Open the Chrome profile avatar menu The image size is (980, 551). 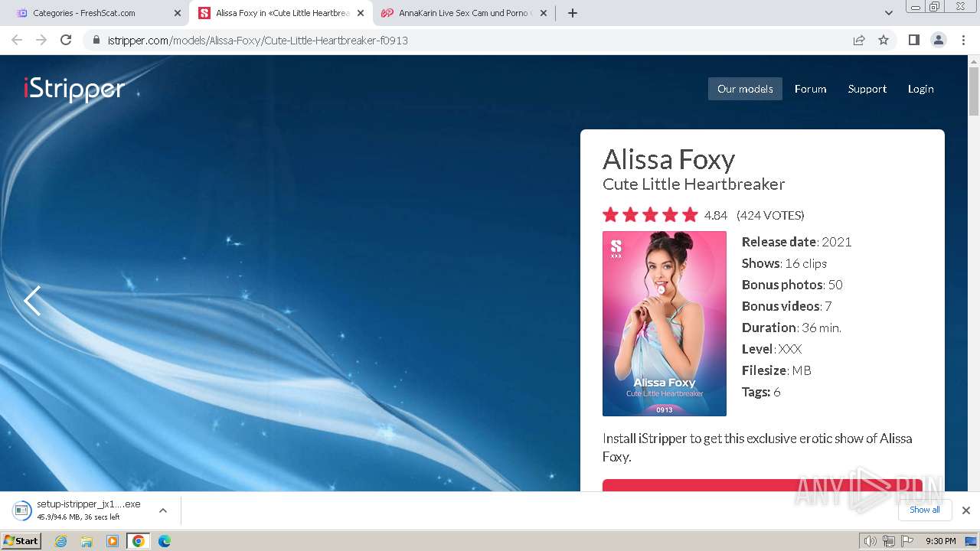[x=939, y=40]
